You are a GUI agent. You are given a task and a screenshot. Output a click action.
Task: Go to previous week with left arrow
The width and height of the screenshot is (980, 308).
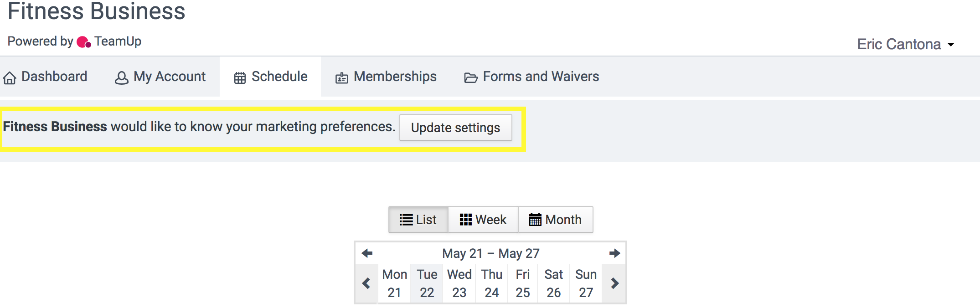pos(367,253)
